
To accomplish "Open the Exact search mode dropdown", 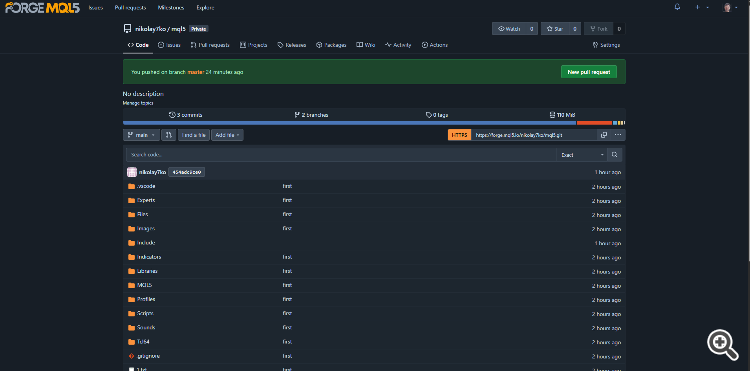I will [582, 155].
